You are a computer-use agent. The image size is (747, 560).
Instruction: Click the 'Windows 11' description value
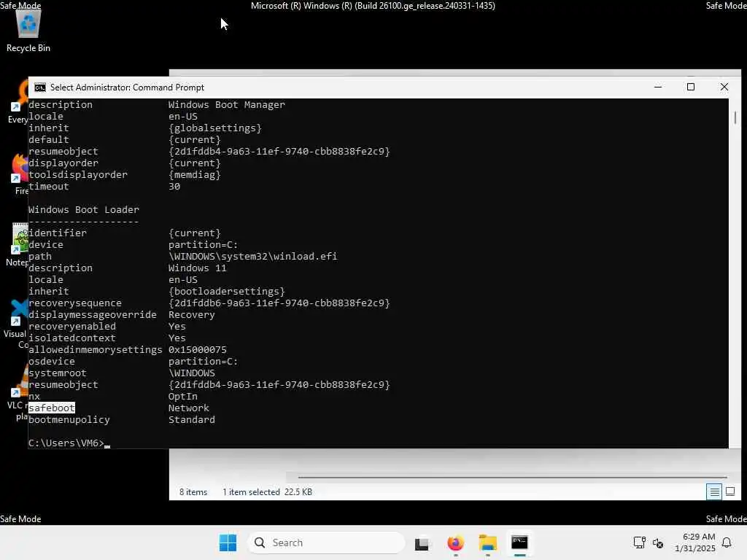coord(197,268)
